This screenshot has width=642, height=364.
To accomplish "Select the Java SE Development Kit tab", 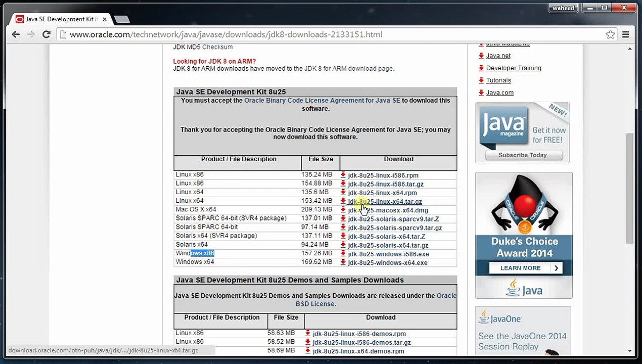I will click(61, 19).
